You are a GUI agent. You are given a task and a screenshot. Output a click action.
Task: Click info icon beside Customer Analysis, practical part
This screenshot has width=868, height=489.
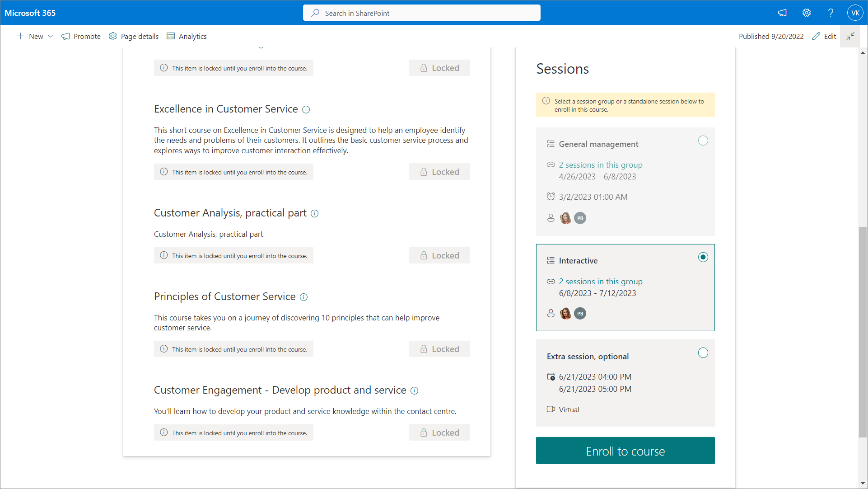pyautogui.click(x=315, y=213)
